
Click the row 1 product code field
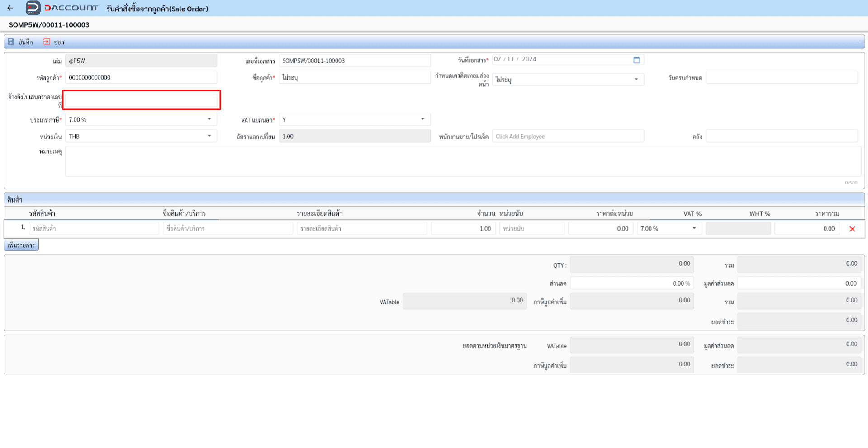click(94, 229)
